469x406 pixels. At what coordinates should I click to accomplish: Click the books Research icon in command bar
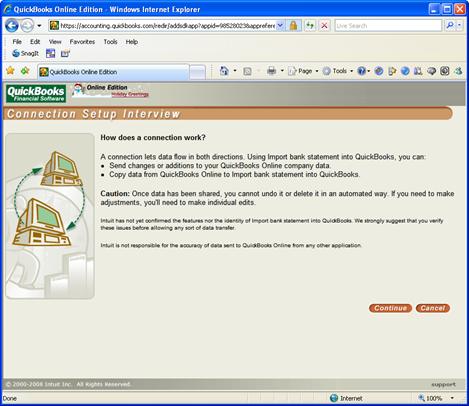[418, 71]
